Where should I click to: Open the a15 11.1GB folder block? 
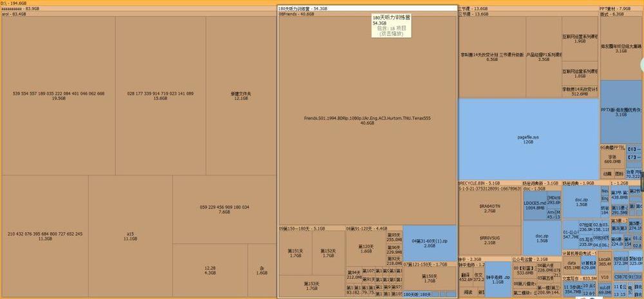click(x=131, y=236)
